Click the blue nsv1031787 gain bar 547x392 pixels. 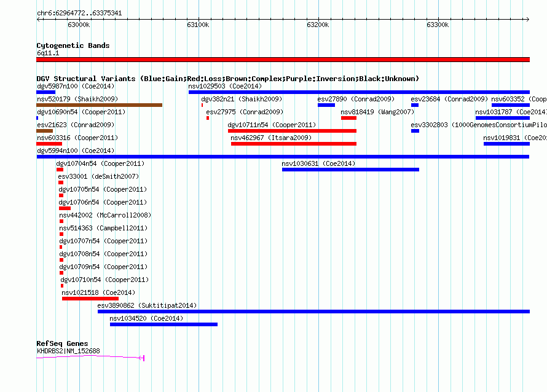[502, 118]
